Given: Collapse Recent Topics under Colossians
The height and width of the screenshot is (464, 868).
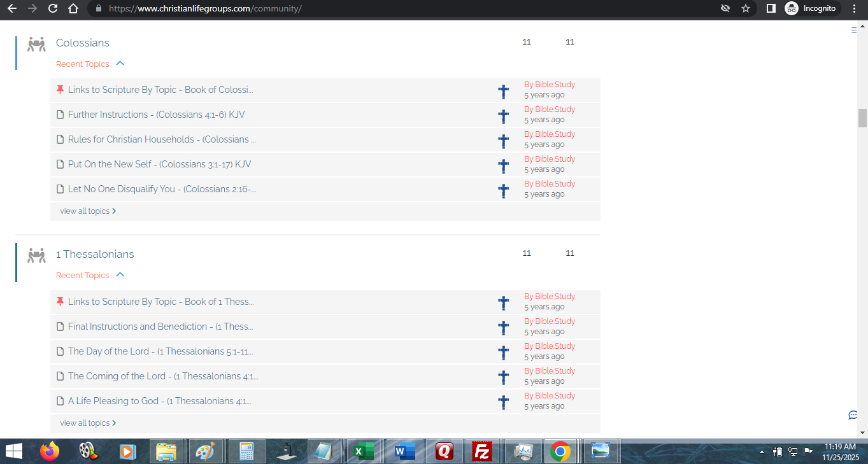Looking at the screenshot, I should (120, 64).
